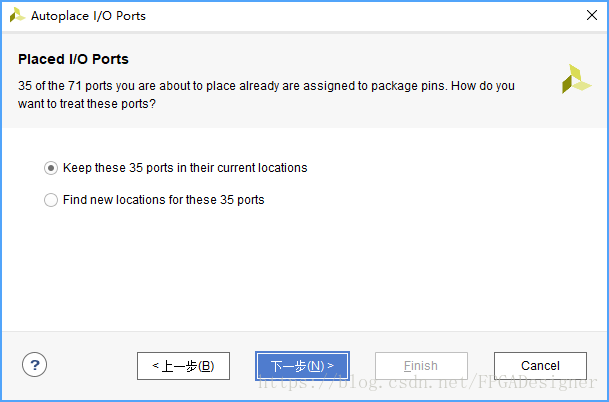Click the 'Keep these 35 ports in their current locations' label
This screenshot has height=402, width=609.
(185, 168)
